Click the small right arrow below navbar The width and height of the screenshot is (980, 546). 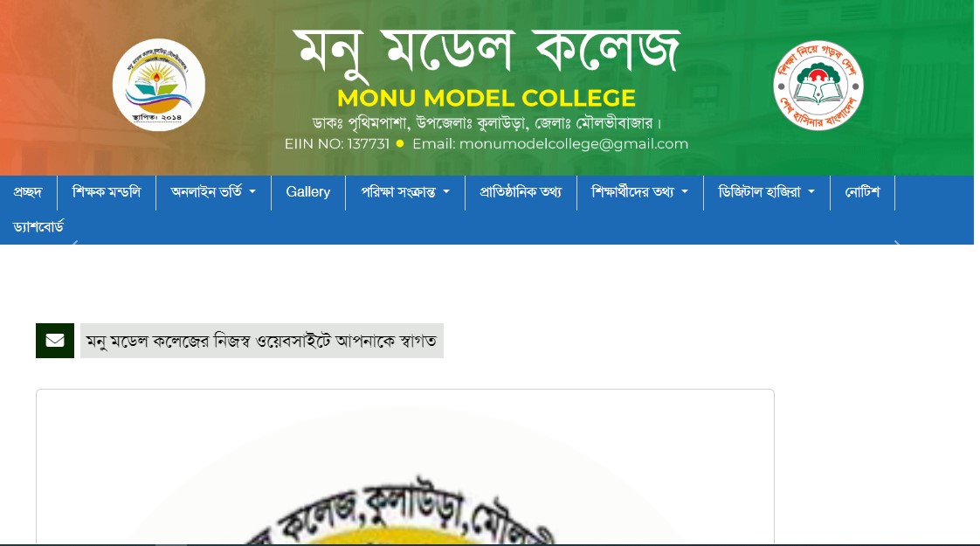click(x=897, y=242)
